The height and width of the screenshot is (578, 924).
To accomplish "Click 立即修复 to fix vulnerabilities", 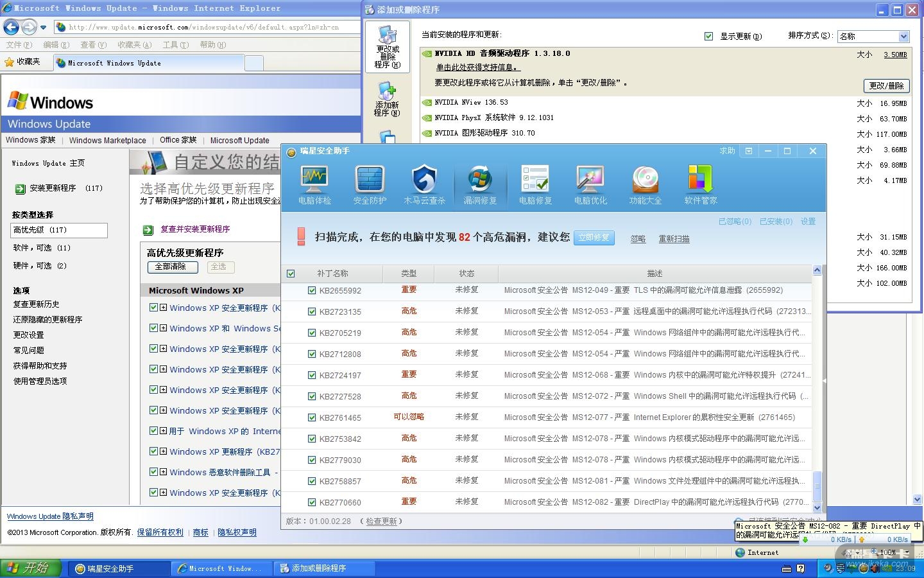I will pos(594,238).
